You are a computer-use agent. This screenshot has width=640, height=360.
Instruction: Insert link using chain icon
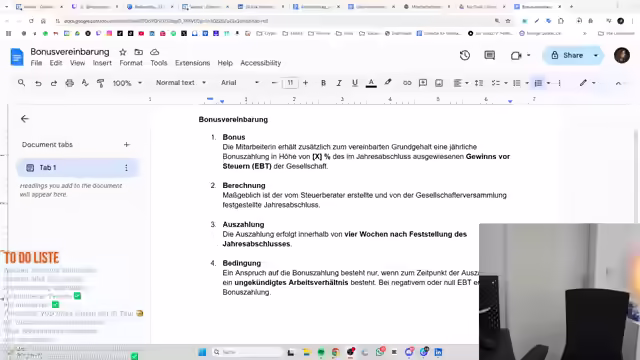pyautogui.click(x=407, y=83)
